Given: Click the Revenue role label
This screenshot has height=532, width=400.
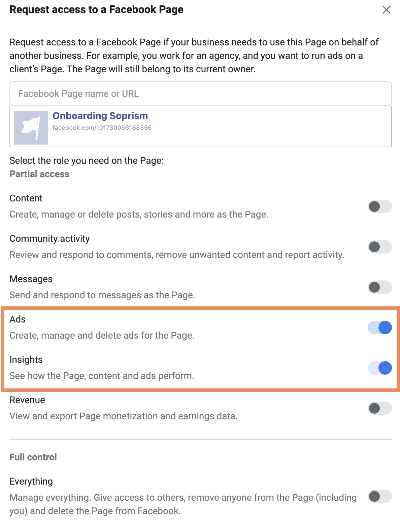Looking at the screenshot, I should click(27, 400).
